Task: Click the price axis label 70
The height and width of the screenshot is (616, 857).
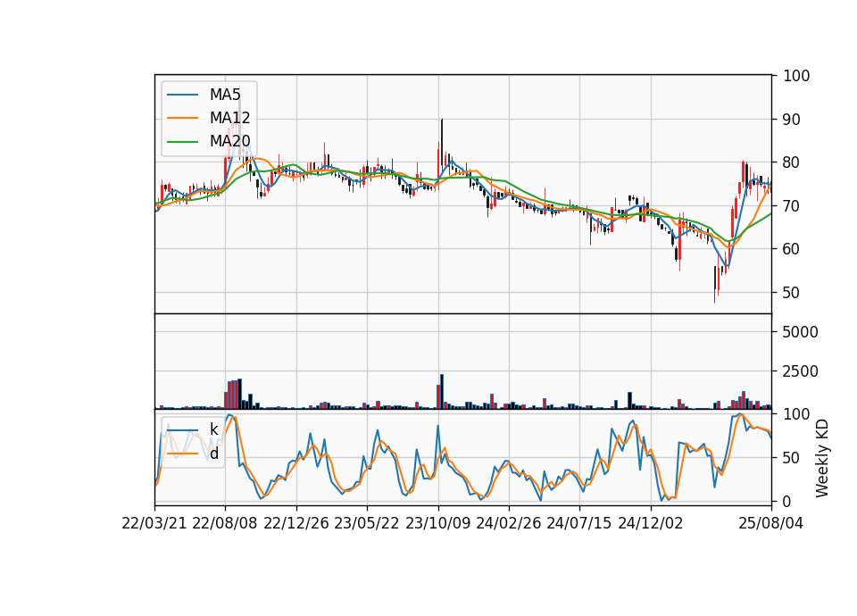Action: pyautogui.click(x=792, y=206)
